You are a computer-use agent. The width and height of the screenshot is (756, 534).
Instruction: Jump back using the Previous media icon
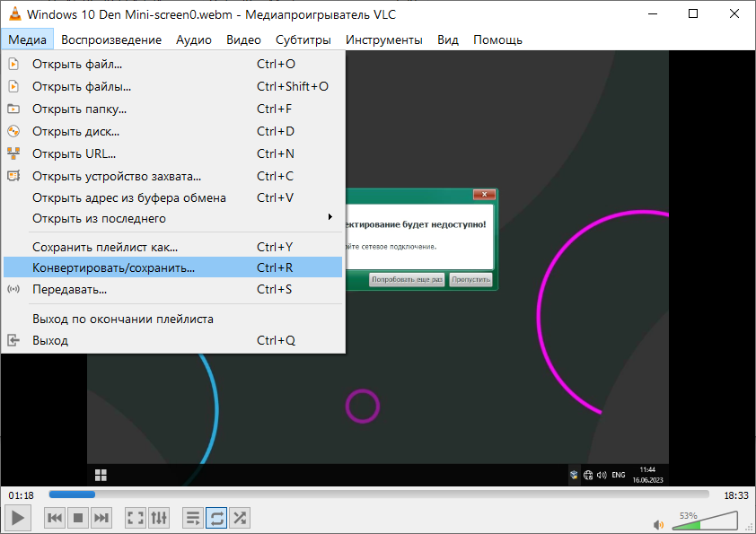[54, 517]
